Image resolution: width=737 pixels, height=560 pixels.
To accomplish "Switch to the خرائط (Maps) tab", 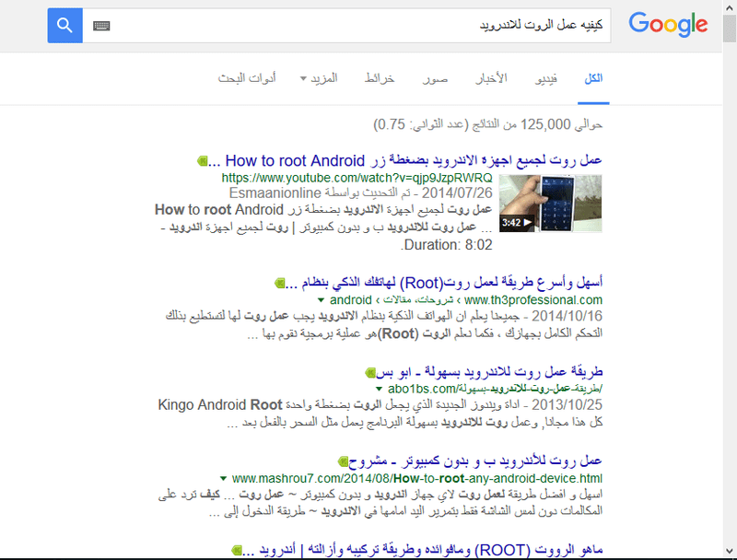I will pos(380,78).
